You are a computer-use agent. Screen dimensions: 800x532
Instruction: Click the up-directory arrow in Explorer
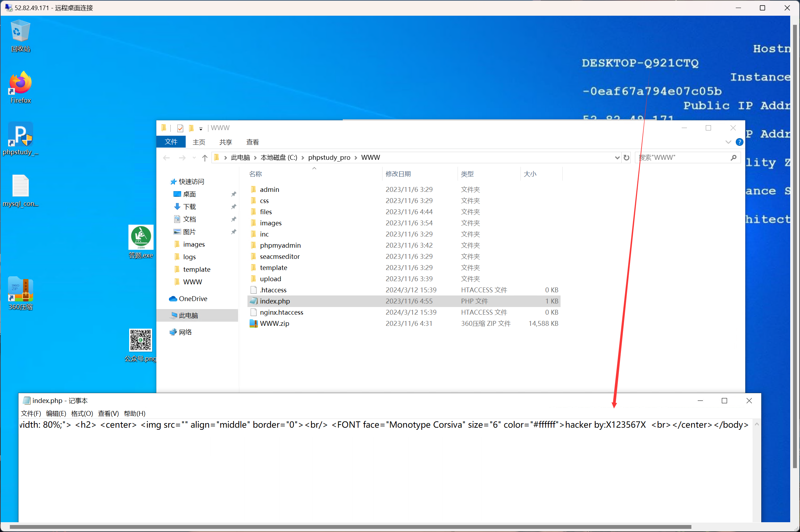click(x=205, y=158)
